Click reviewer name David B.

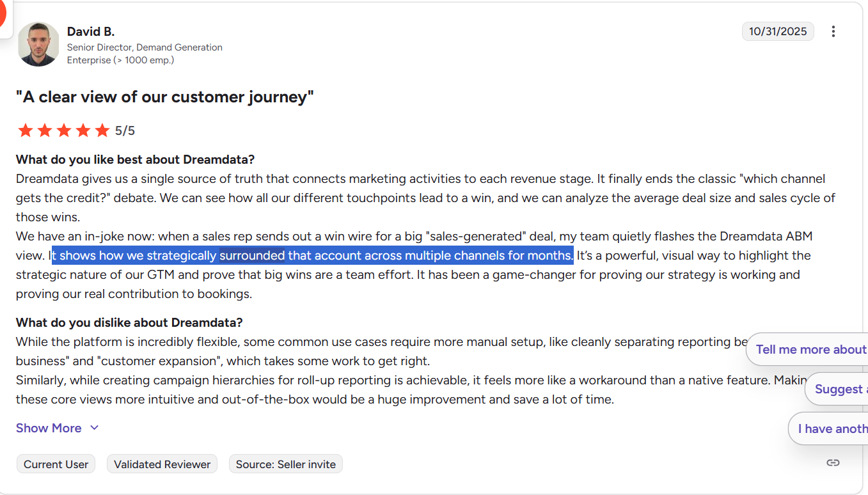[x=91, y=31]
